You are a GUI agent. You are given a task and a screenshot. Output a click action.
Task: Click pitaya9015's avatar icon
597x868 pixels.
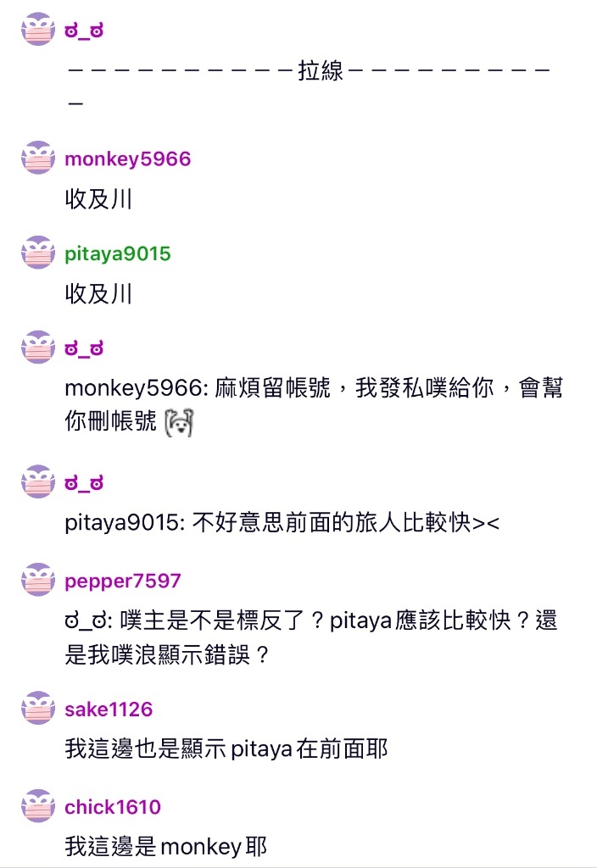pos(38,253)
